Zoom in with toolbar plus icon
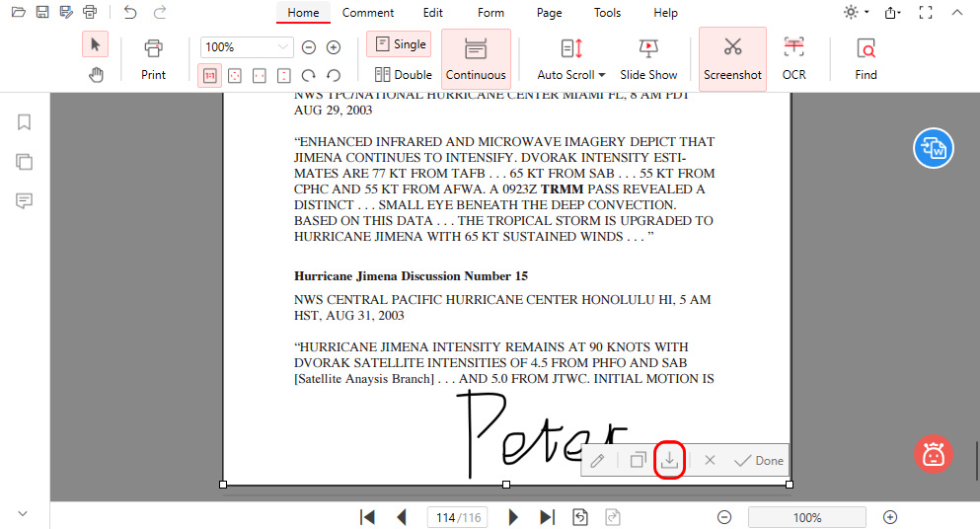This screenshot has height=529, width=980. pyautogui.click(x=334, y=47)
